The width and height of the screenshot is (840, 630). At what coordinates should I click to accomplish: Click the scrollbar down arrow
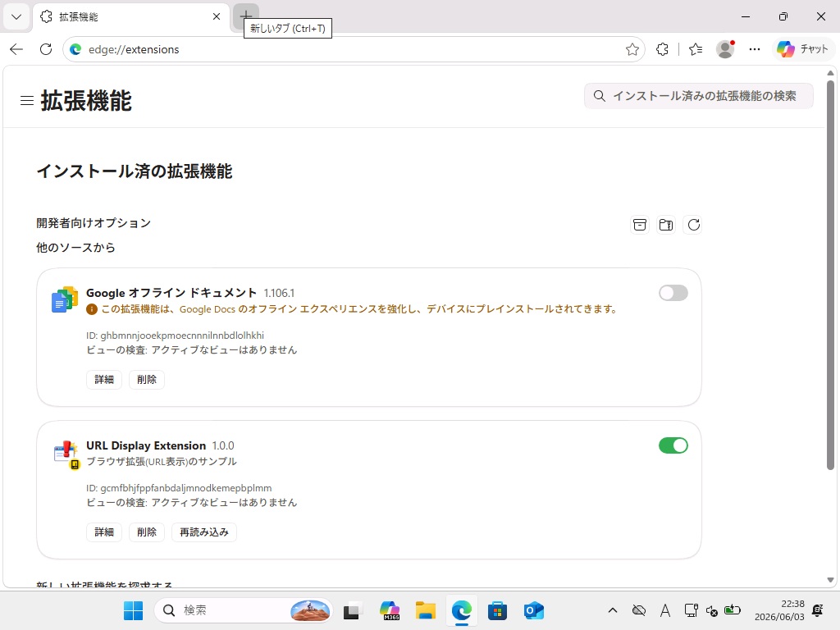pyautogui.click(x=830, y=580)
